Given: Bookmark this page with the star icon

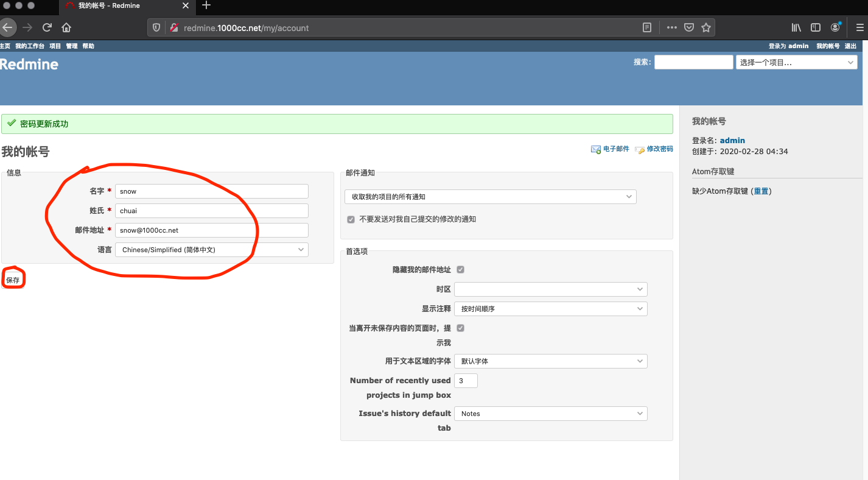Looking at the screenshot, I should point(706,27).
